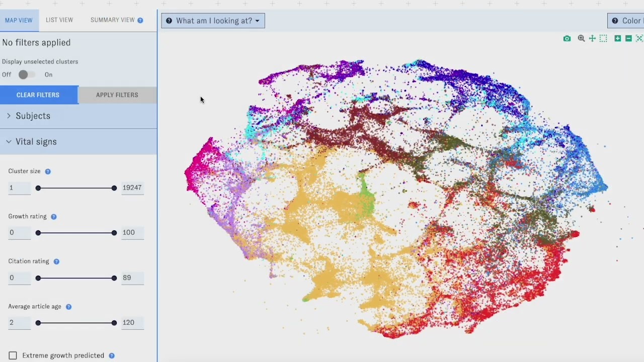Switch to Map View tab

tap(19, 20)
